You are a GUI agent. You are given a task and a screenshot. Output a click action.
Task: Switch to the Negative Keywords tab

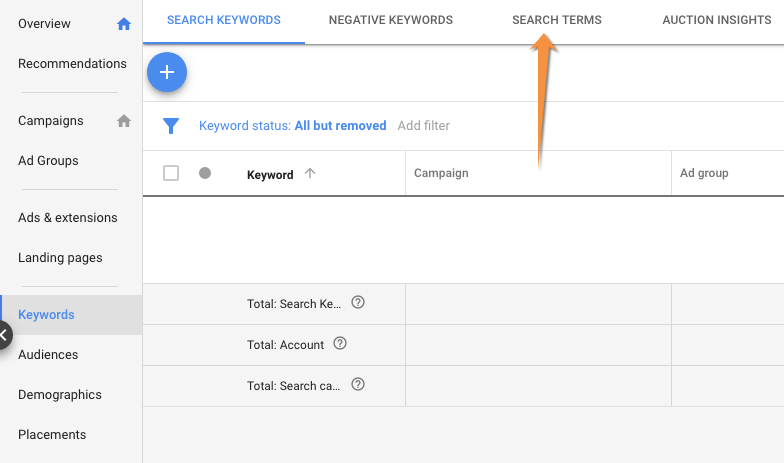pyautogui.click(x=390, y=20)
